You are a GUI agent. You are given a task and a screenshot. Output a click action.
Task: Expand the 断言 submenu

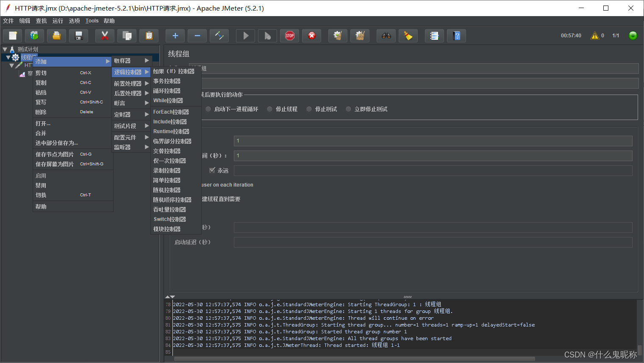tap(132, 103)
